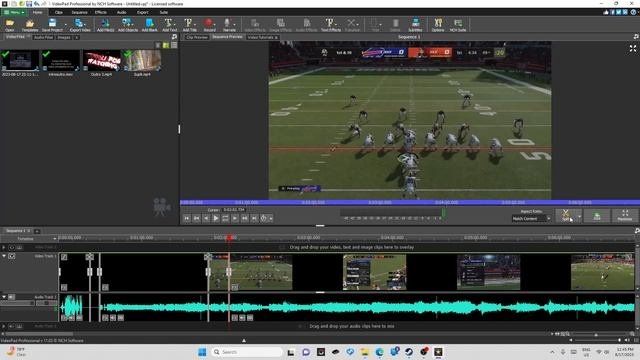Open the Export ribbon tab

point(142,12)
